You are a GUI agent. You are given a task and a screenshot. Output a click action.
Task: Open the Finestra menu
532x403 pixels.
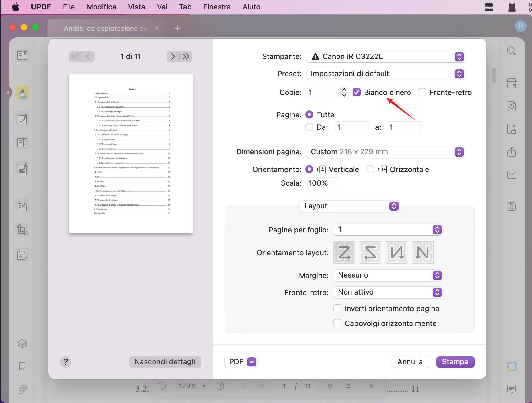point(217,7)
